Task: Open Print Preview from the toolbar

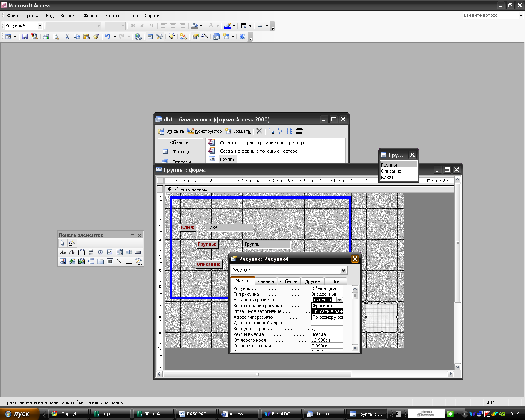Action: click(x=56, y=37)
